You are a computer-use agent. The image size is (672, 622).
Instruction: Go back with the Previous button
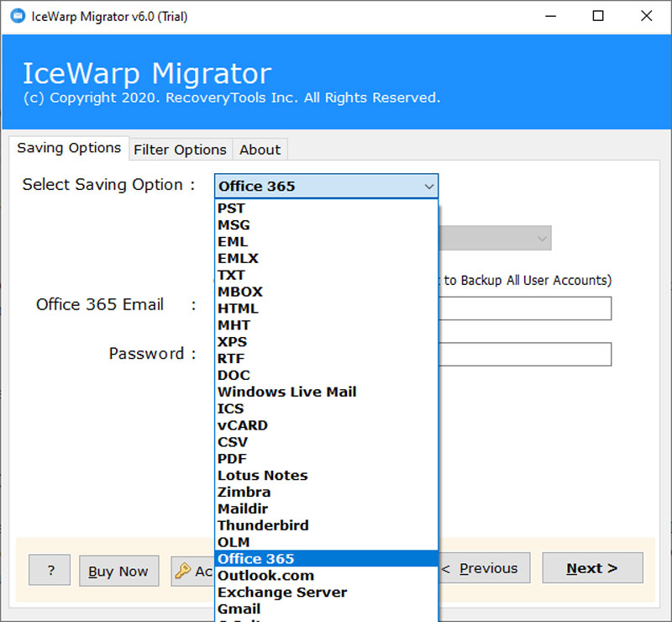click(x=485, y=568)
